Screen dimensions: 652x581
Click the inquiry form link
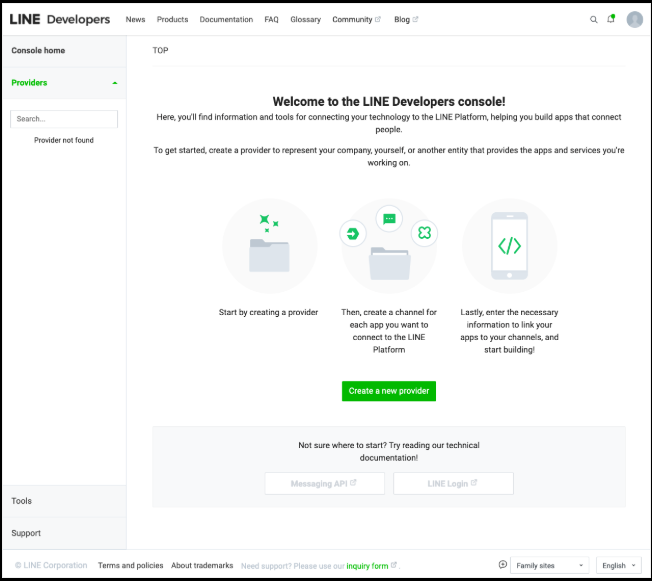(x=367, y=566)
